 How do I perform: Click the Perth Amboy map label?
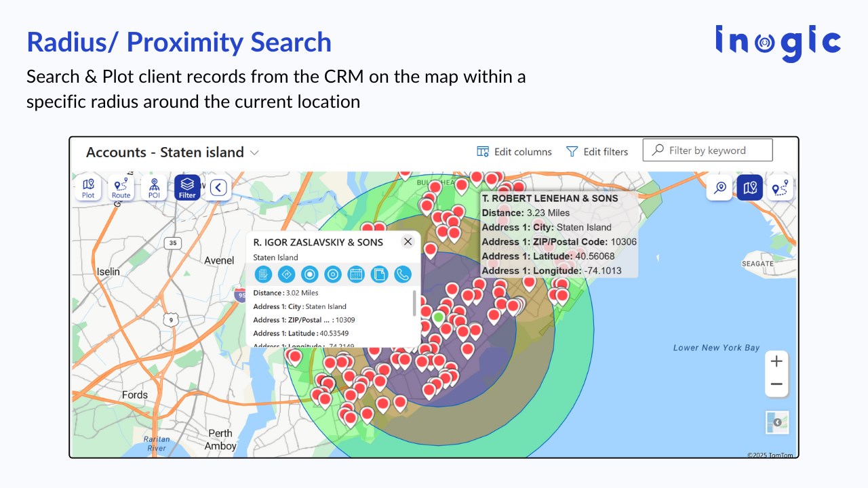[x=221, y=440]
